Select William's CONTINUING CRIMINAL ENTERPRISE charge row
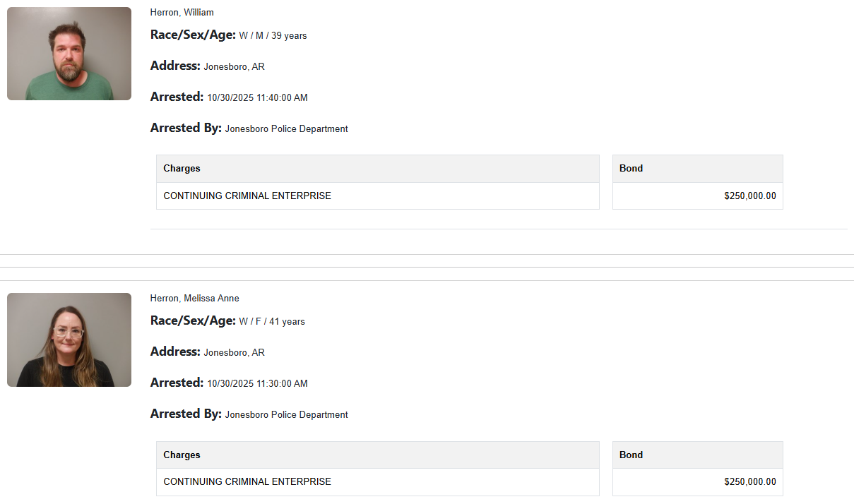 247,196
